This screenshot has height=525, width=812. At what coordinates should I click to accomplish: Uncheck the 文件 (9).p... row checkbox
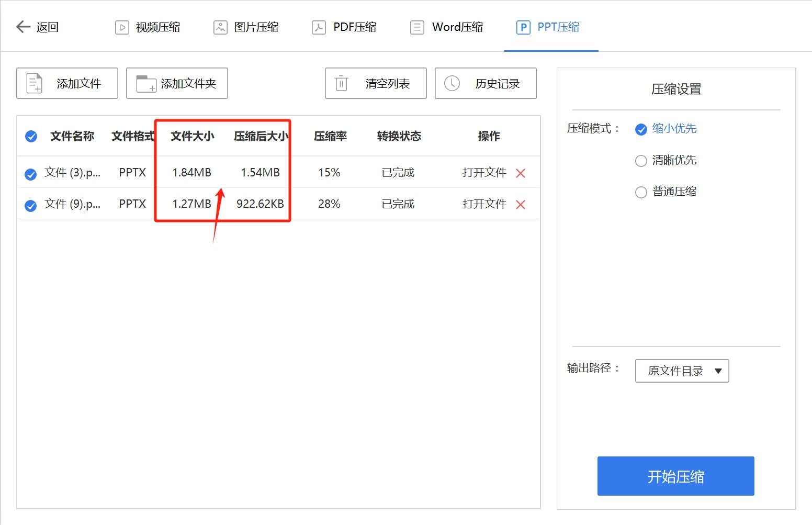tap(31, 206)
